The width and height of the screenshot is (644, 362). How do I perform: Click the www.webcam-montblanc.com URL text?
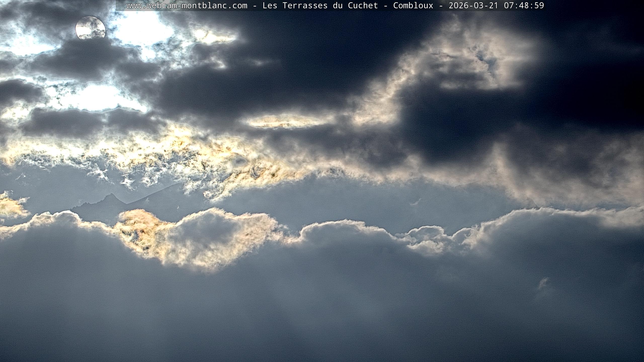pos(187,6)
